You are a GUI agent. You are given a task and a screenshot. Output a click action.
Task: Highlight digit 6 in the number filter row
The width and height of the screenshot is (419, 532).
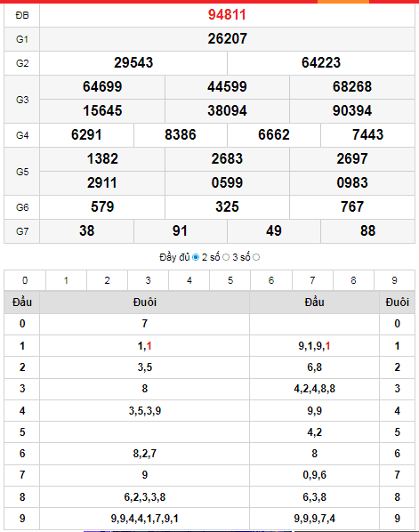pyautogui.click(x=271, y=280)
